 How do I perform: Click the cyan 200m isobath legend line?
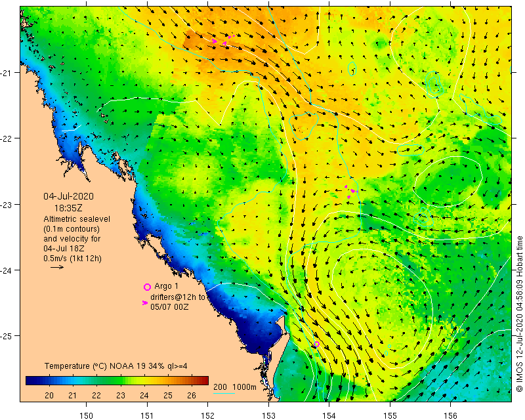[224, 393]
